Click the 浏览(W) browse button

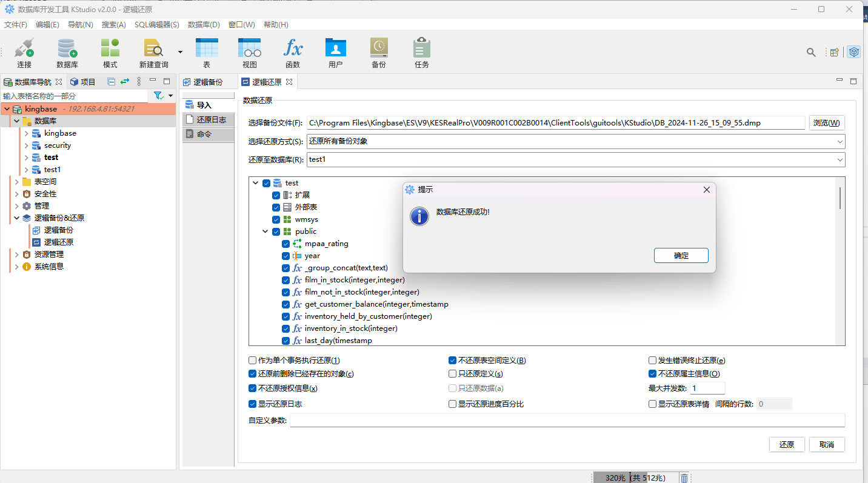(x=826, y=123)
